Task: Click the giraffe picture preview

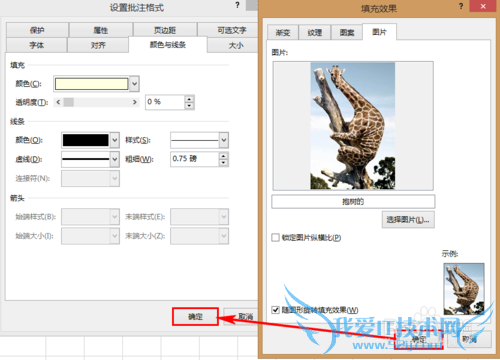Action: coord(353,126)
